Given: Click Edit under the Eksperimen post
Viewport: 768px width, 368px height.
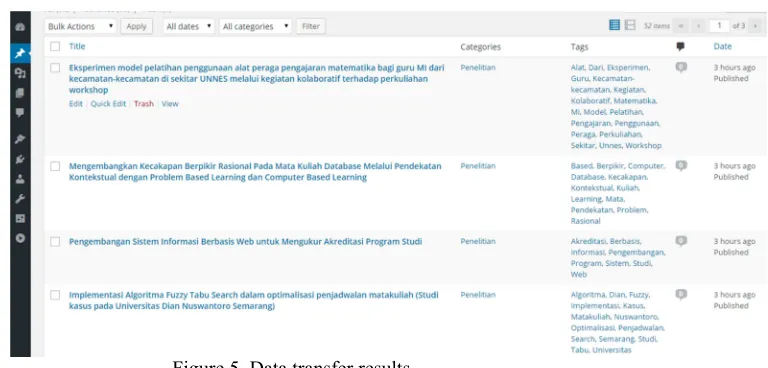Looking at the screenshot, I should click(x=75, y=104).
